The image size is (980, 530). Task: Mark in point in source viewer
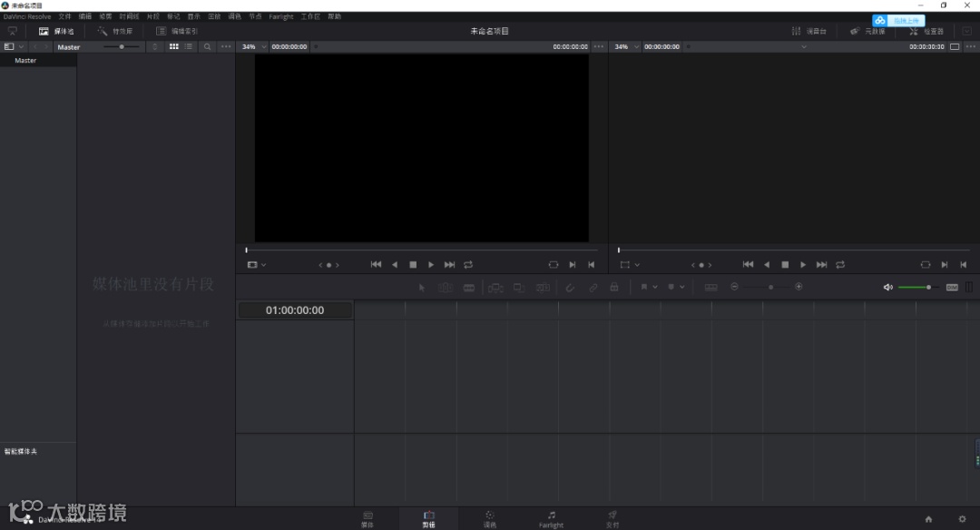tap(572, 265)
